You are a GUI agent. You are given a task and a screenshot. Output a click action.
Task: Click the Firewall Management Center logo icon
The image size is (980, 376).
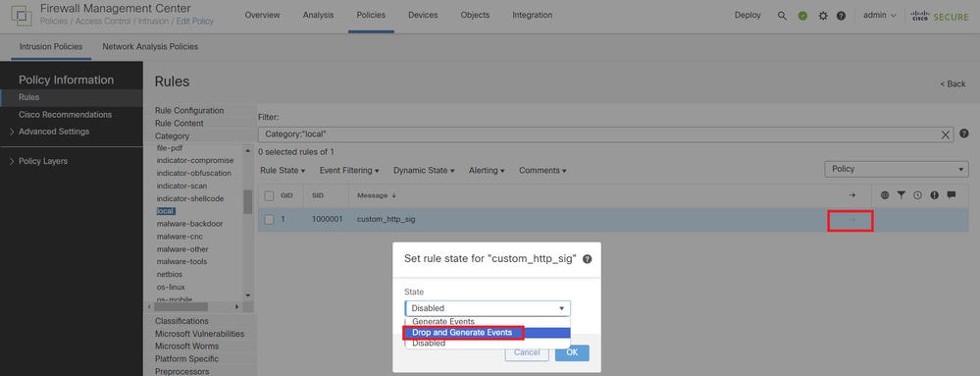pyautogui.click(x=22, y=15)
